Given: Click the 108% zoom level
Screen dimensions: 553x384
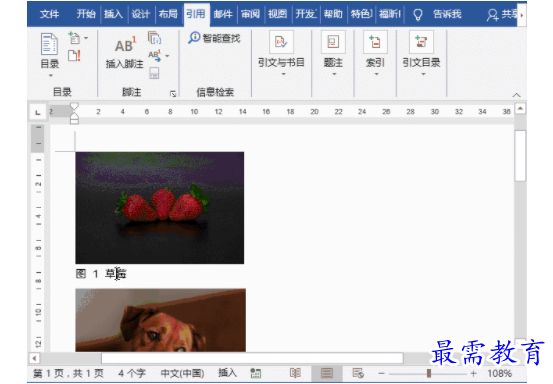Looking at the screenshot, I should [x=499, y=373].
